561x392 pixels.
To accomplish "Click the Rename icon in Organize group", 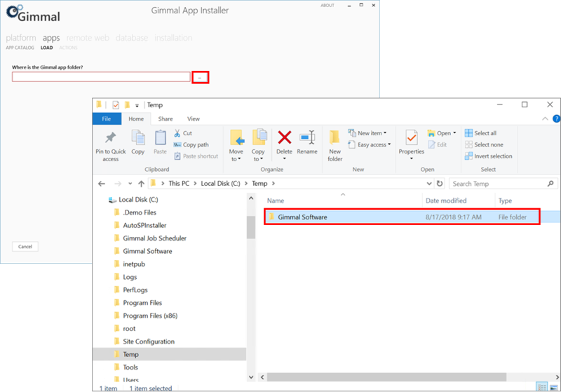I will click(x=307, y=138).
